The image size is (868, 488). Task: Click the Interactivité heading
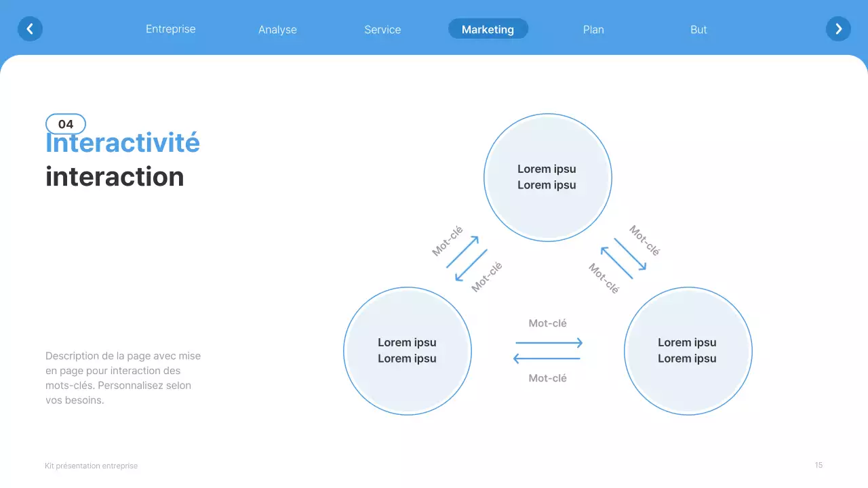(122, 142)
